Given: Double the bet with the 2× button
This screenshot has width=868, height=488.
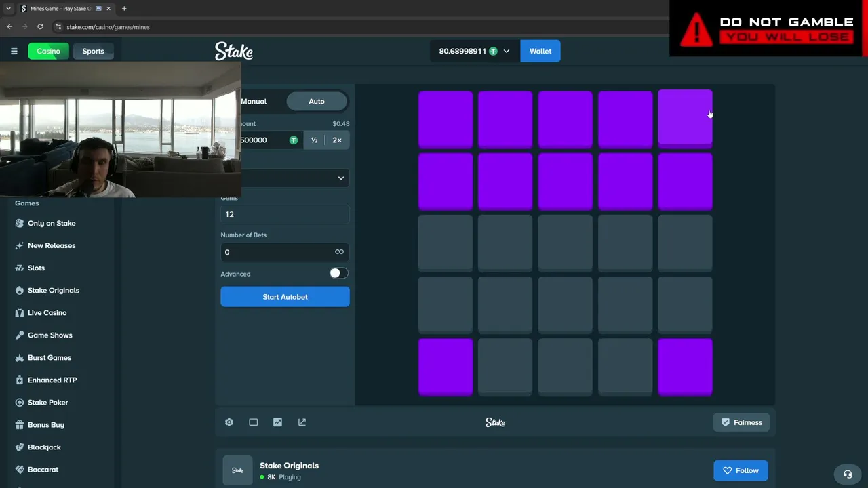Looking at the screenshot, I should coord(337,140).
